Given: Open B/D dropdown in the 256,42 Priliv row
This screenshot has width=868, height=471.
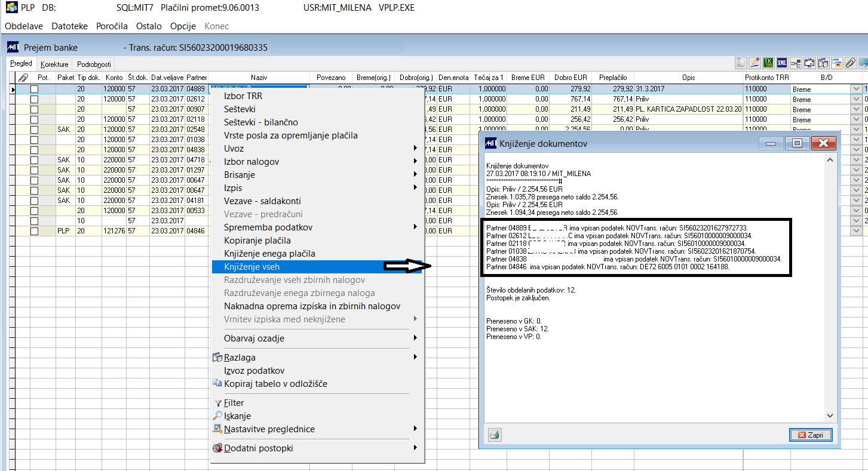Looking at the screenshot, I should (856, 119).
